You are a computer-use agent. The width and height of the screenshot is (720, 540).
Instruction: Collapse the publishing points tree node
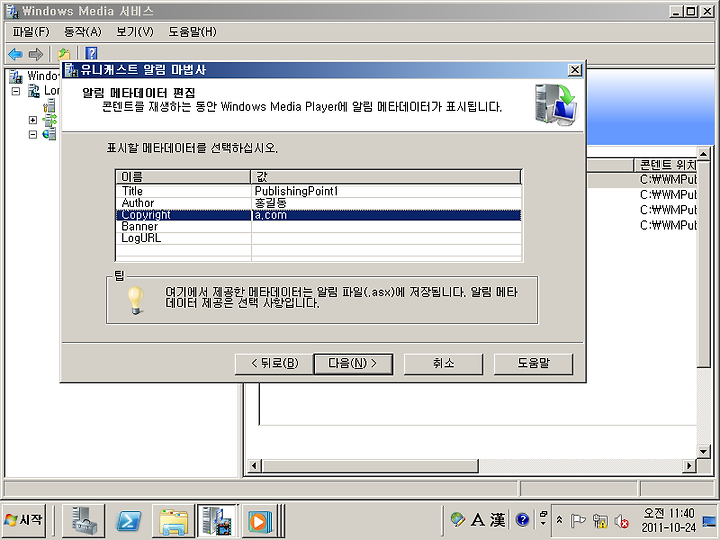click(x=33, y=135)
